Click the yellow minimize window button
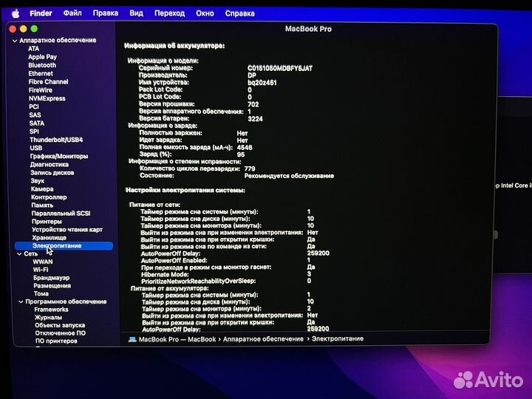The width and height of the screenshot is (532, 399). (24, 29)
